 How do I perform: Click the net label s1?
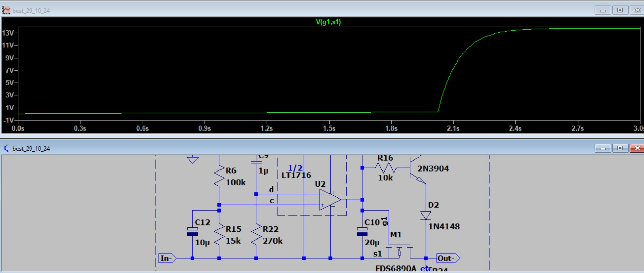pos(378,254)
